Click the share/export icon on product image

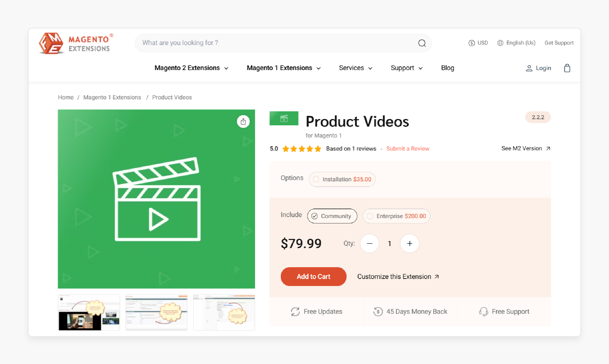[x=243, y=121]
